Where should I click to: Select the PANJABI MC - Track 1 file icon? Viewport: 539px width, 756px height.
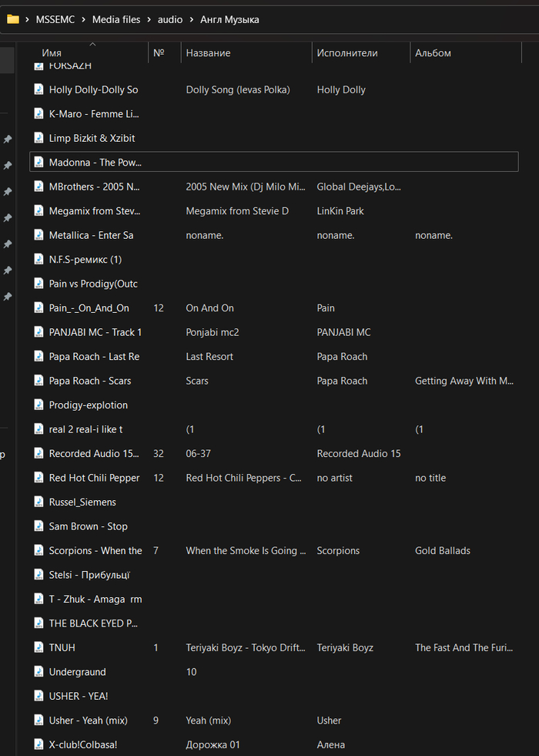click(x=39, y=332)
